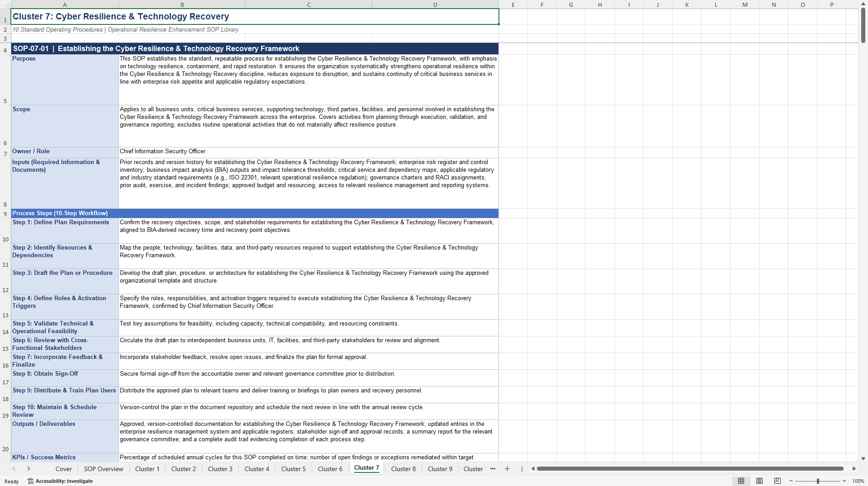This screenshot has width=868, height=486.
Task: Click vertical scrollbar down arrow
Action: (x=863, y=458)
